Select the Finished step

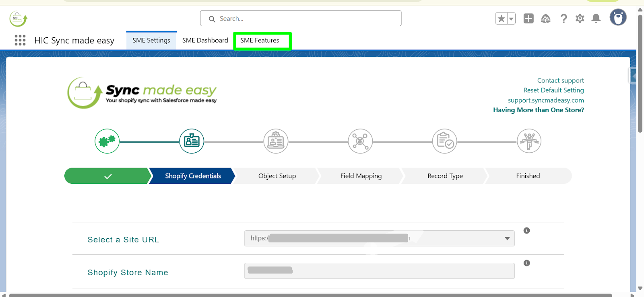pos(528,176)
